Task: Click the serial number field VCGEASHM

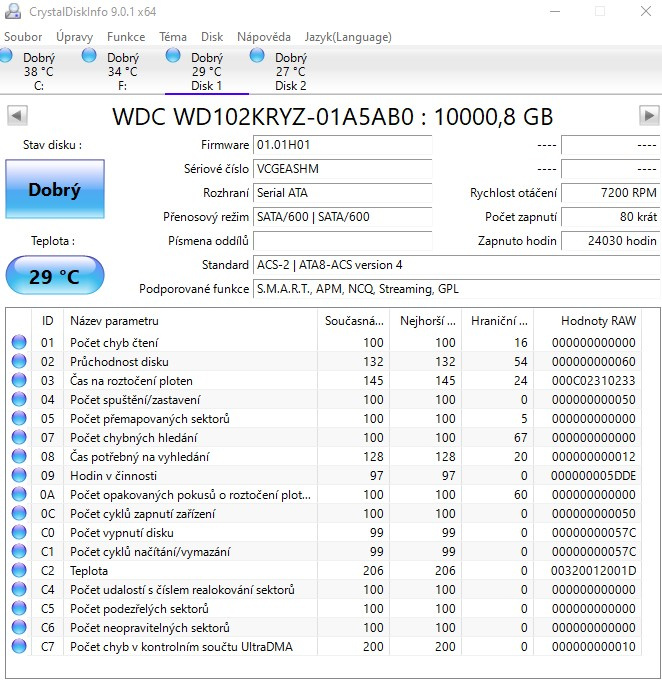Action: coord(343,169)
